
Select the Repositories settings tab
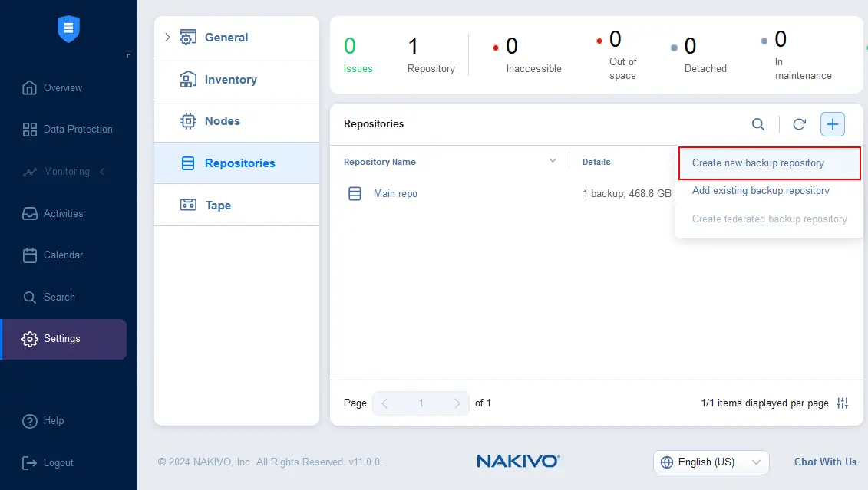(237, 163)
